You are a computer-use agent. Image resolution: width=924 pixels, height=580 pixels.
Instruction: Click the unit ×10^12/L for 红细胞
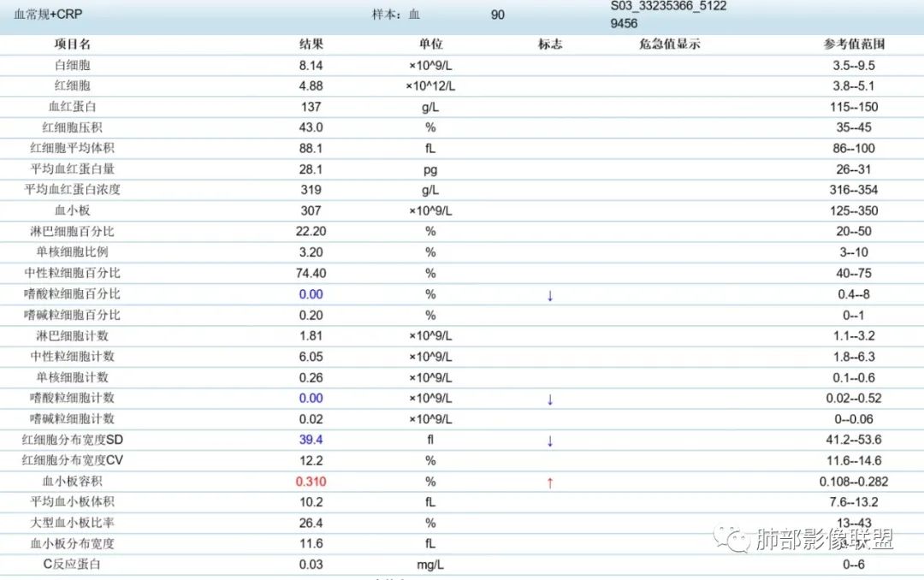[430, 86]
